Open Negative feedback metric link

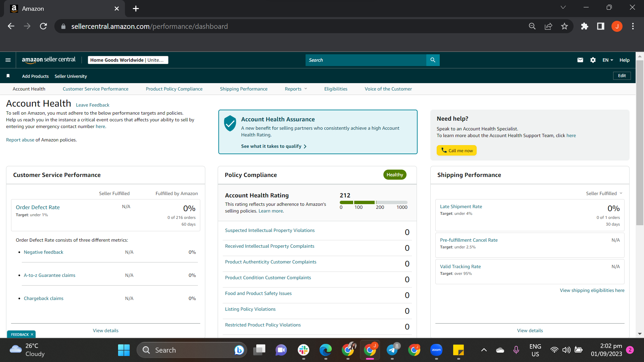(44, 252)
